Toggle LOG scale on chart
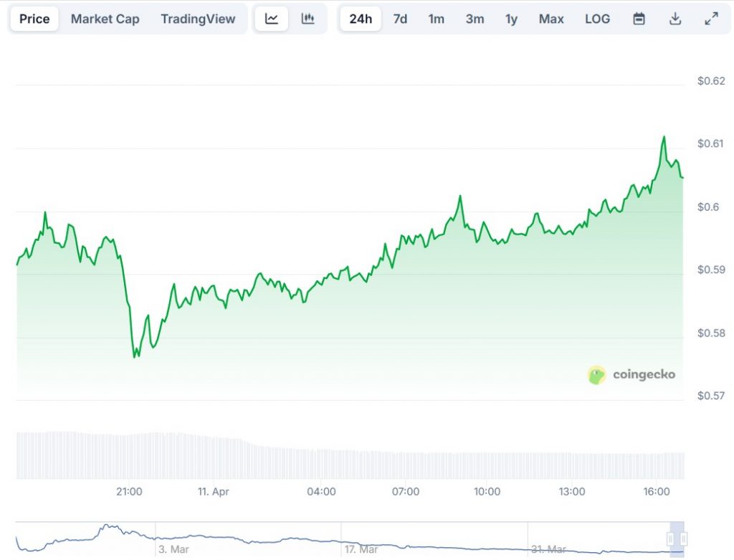Screen dimensions: 734x560 [597, 19]
